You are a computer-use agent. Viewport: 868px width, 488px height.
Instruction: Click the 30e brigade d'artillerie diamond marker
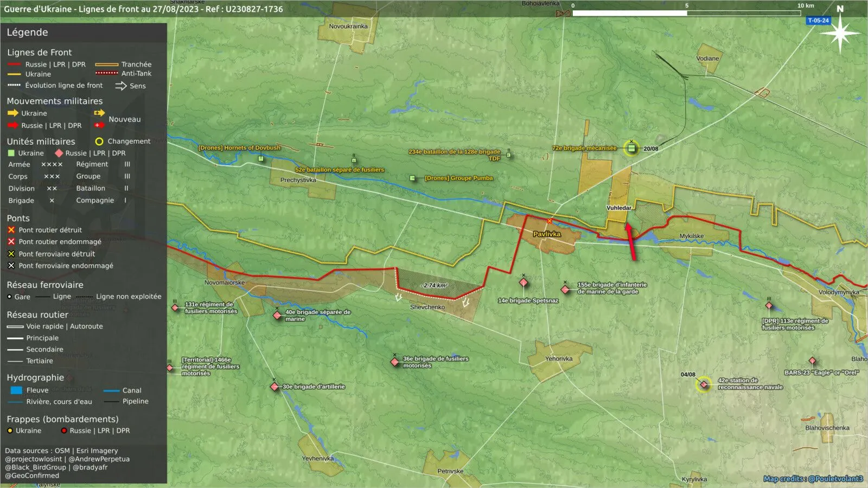pos(275,387)
